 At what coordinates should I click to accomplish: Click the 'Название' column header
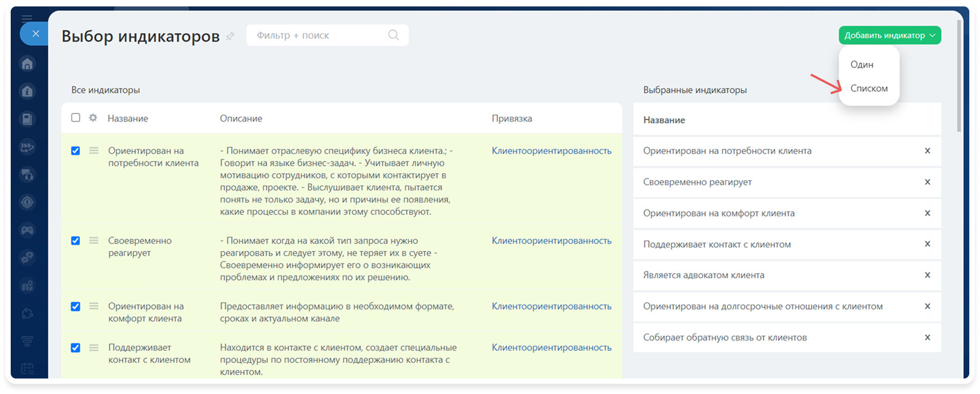tap(127, 118)
